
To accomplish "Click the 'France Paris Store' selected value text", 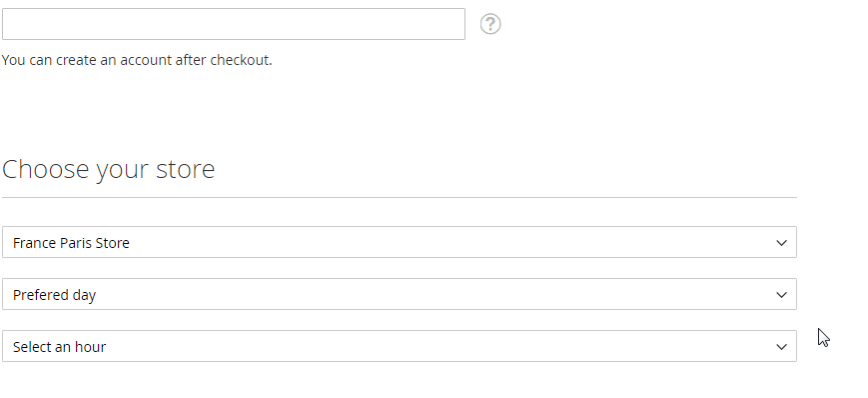I will 71,243.
